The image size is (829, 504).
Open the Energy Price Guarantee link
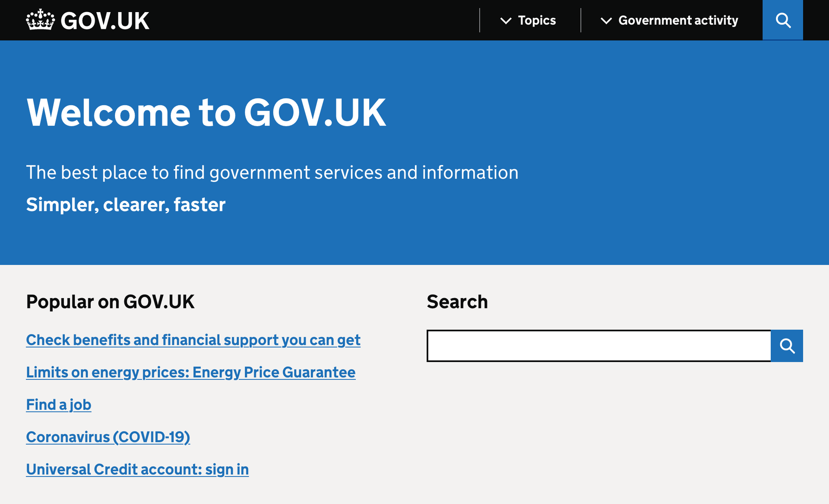coord(190,372)
